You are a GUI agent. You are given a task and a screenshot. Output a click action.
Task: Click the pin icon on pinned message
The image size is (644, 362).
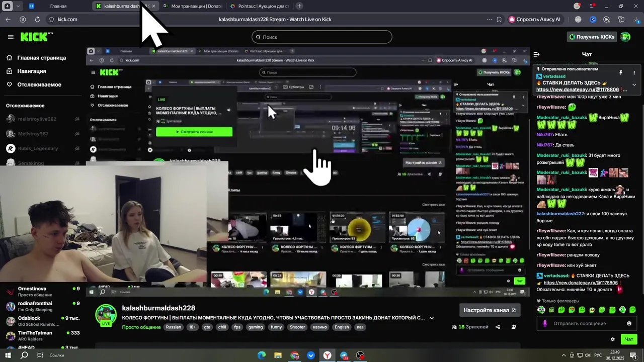[620, 72]
